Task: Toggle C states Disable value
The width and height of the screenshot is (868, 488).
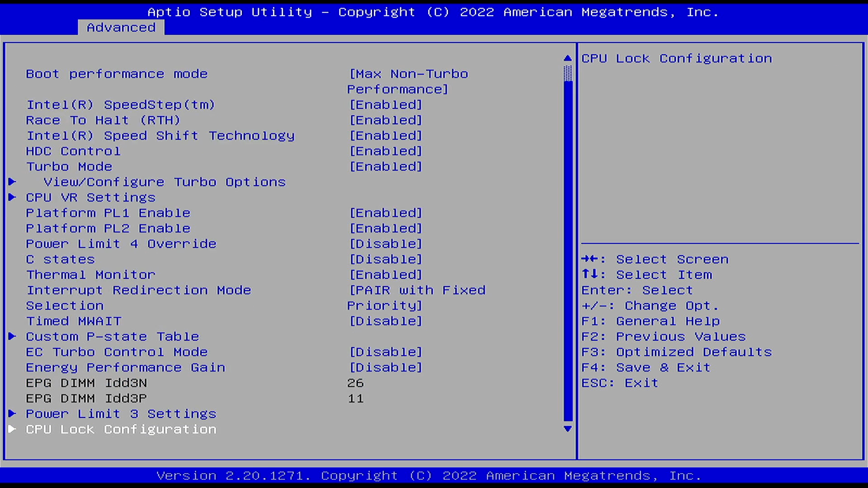Action: (386, 259)
